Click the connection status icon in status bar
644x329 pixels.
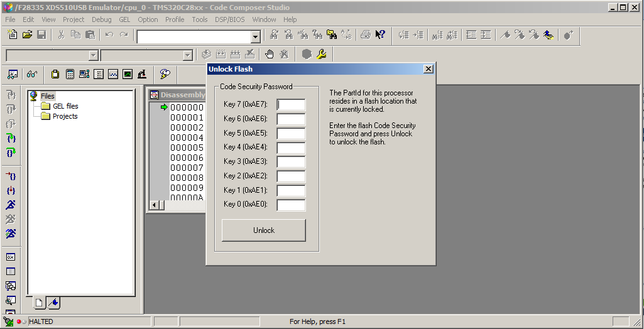(8, 321)
